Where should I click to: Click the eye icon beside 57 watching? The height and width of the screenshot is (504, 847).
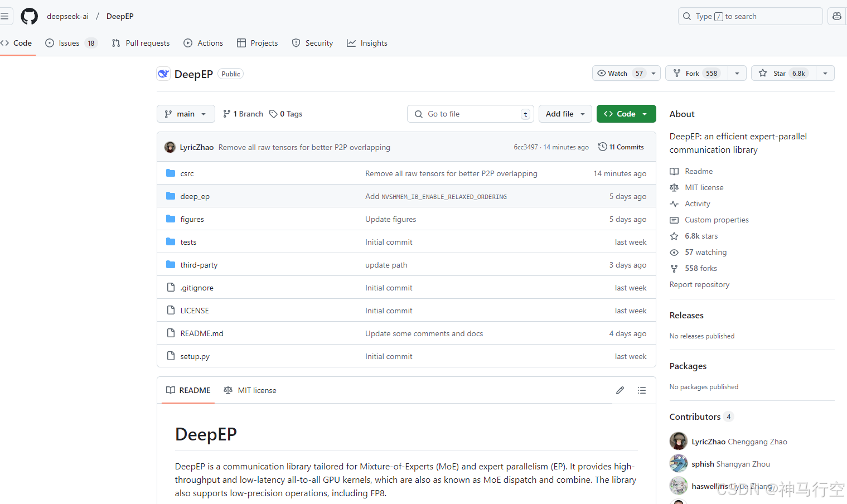pos(674,252)
